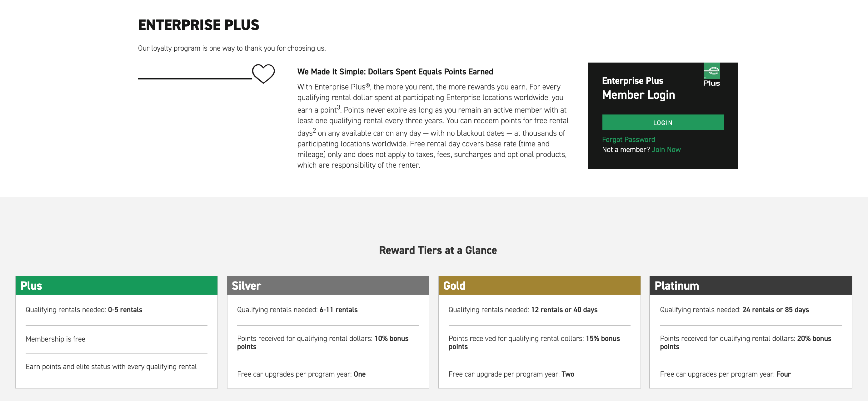Click Platinum free car upgrades 'Four' row

751,374
